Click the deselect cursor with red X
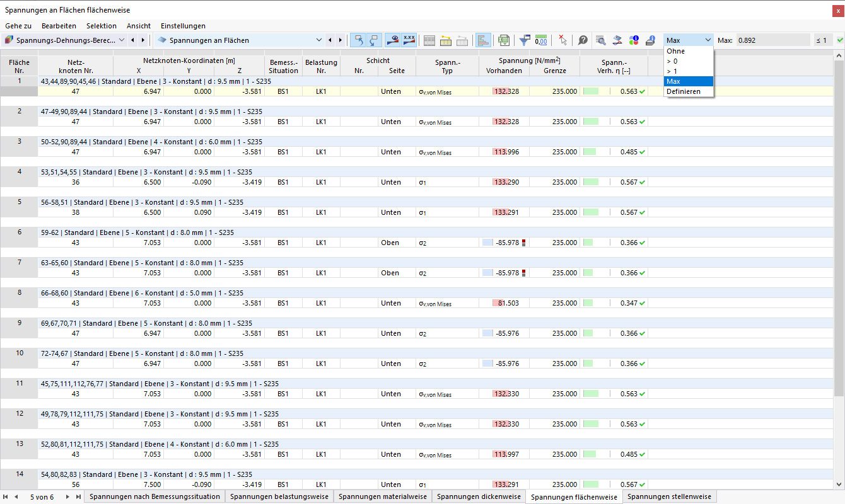This screenshot has width=845, height=504. (562, 40)
